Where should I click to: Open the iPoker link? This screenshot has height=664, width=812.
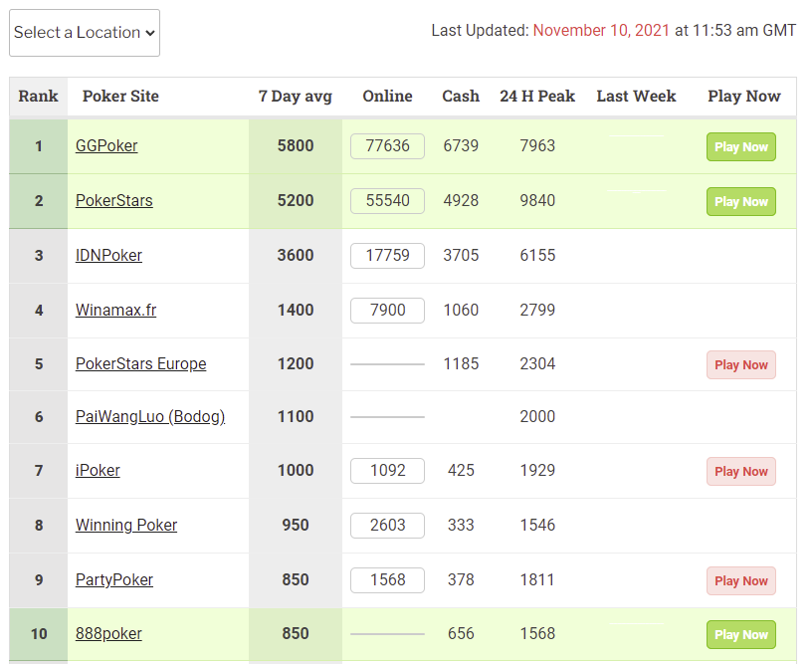pyautogui.click(x=98, y=471)
